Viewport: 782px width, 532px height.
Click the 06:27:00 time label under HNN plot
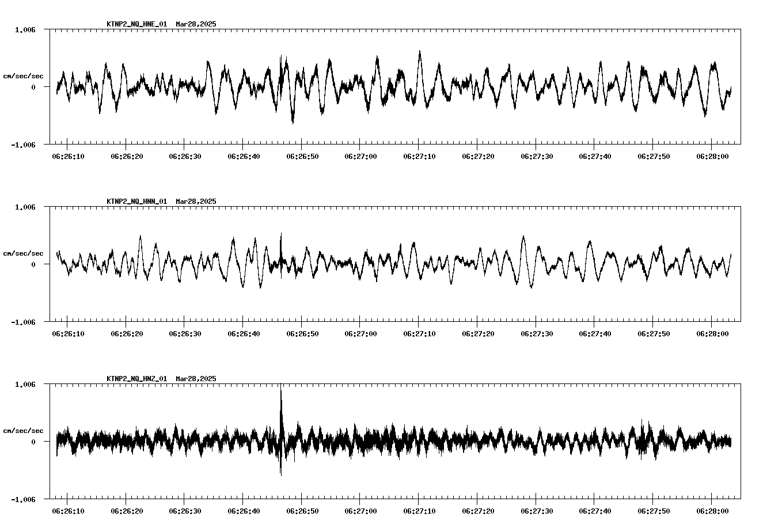click(x=361, y=334)
